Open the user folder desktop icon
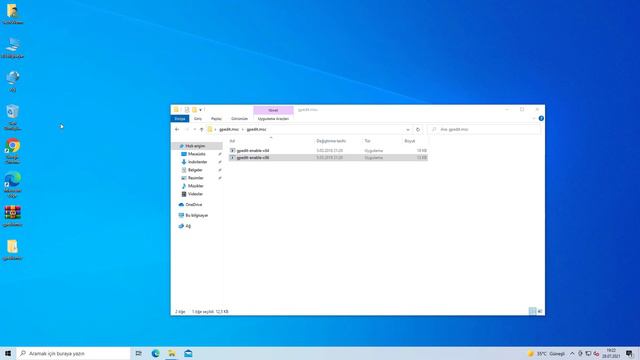The height and width of the screenshot is (360, 640). (13, 13)
